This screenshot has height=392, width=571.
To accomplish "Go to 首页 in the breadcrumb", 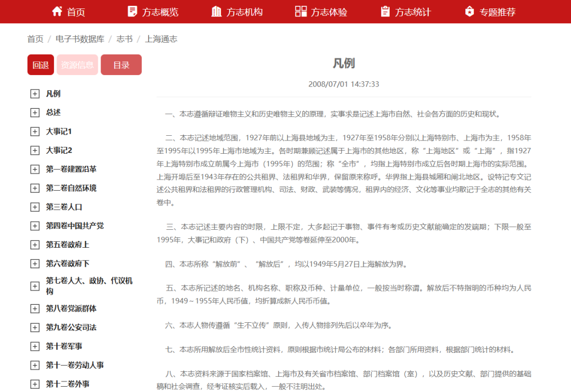I will click(x=35, y=39).
